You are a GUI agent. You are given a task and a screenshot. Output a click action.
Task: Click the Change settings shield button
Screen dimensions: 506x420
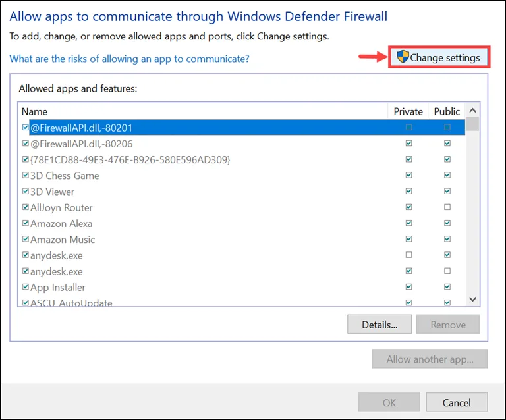(439, 57)
